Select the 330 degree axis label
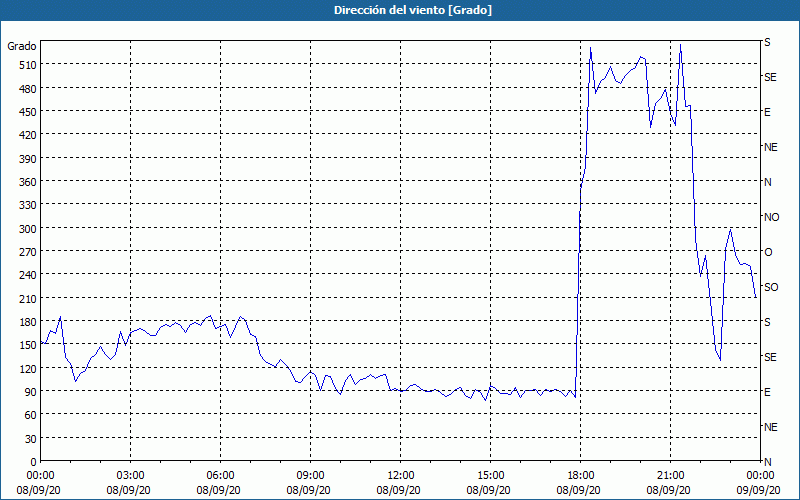 (x=28, y=205)
